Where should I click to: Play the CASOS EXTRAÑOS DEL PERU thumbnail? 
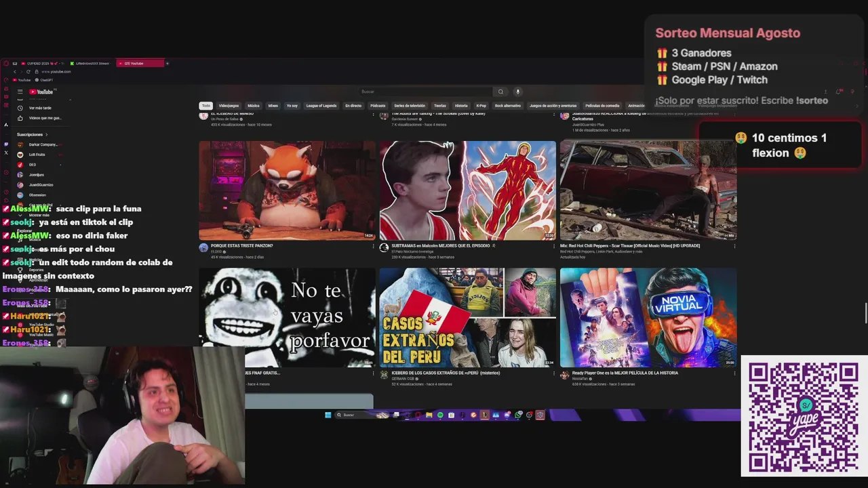[x=468, y=317]
